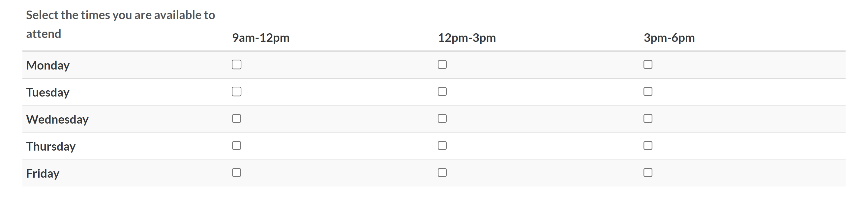Select Tuesday 9am-12pm time slot

pyautogui.click(x=237, y=92)
